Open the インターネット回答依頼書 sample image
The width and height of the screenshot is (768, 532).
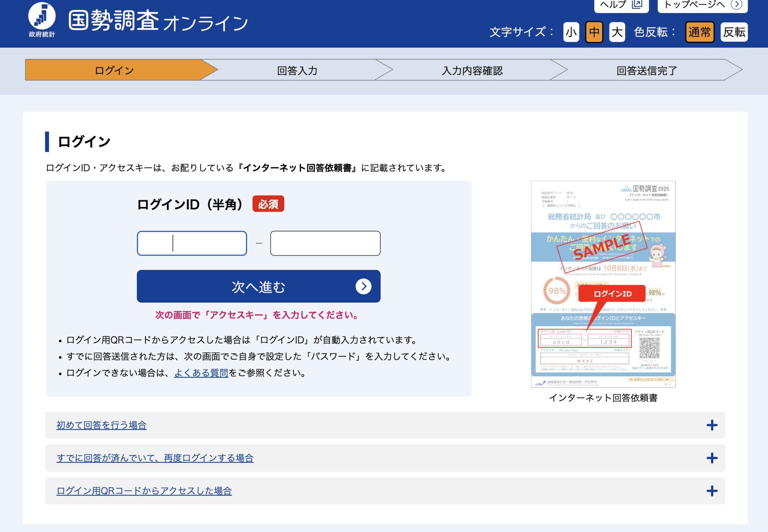point(603,284)
